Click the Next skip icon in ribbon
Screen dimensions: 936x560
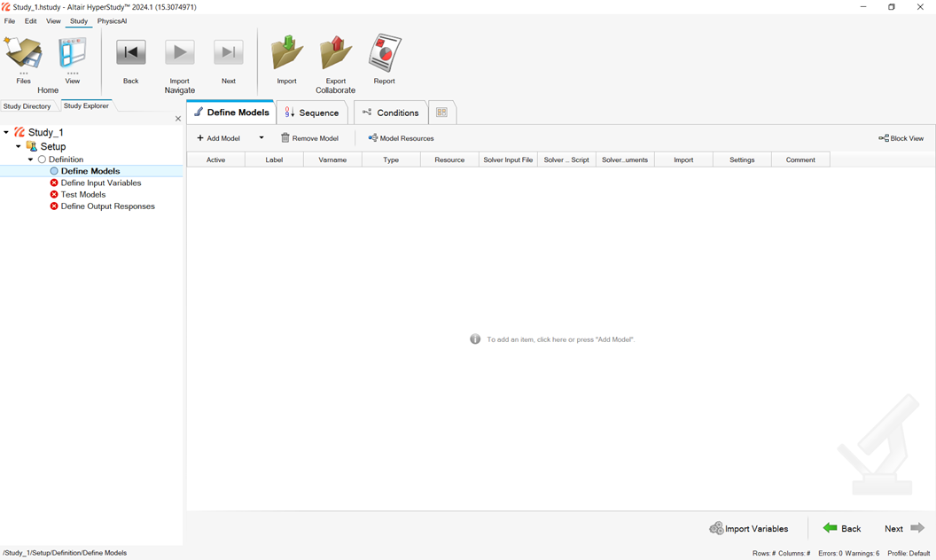(x=229, y=52)
